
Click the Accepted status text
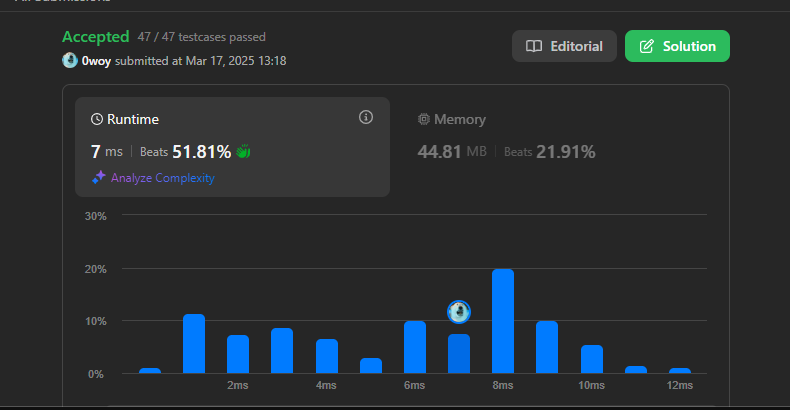(x=96, y=37)
